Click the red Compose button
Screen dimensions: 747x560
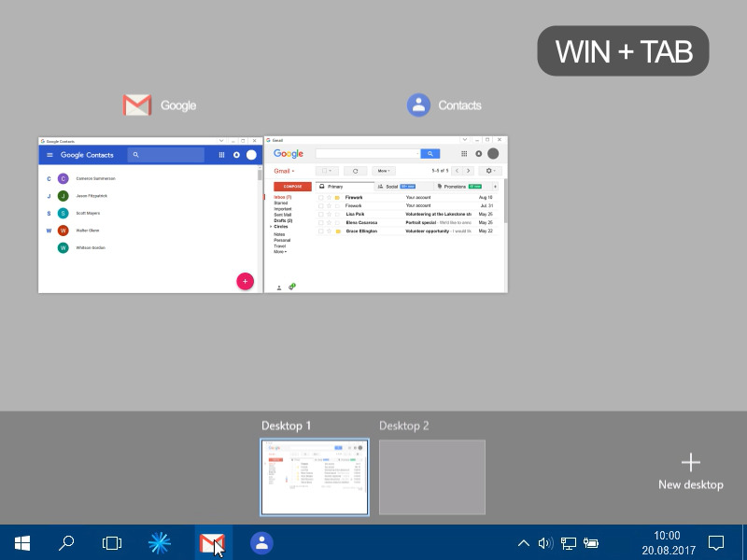pos(292,187)
